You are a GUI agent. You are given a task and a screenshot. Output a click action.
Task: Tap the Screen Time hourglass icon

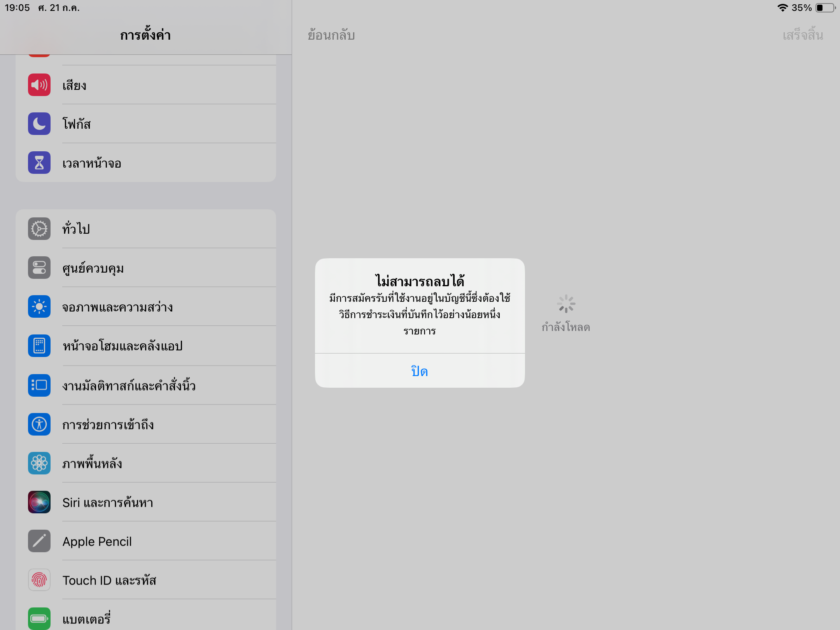pos(39,163)
